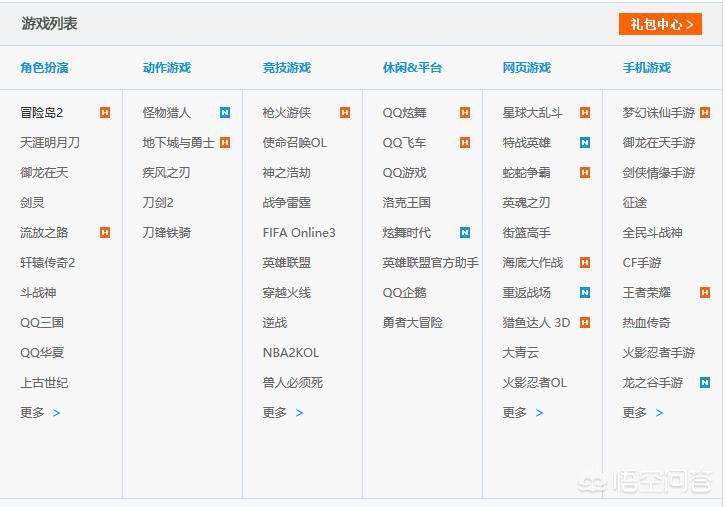Image resolution: width=726 pixels, height=507 pixels.
Task: Click the H badge beside 冒险岛2
Action: tap(105, 113)
